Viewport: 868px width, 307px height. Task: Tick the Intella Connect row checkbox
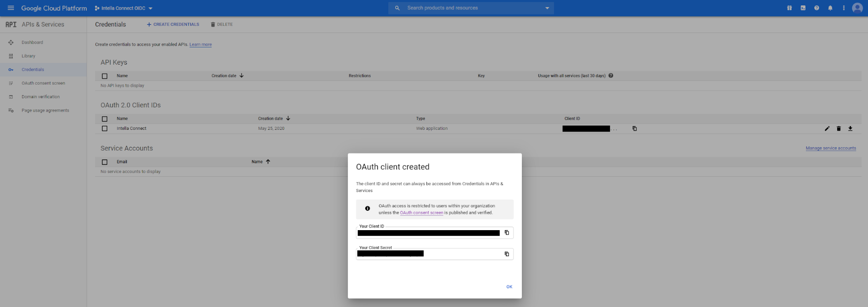tap(105, 129)
